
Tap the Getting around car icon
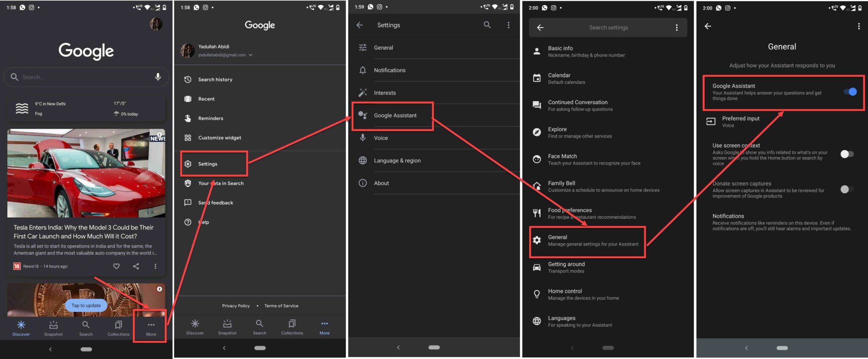click(x=537, y=267)
